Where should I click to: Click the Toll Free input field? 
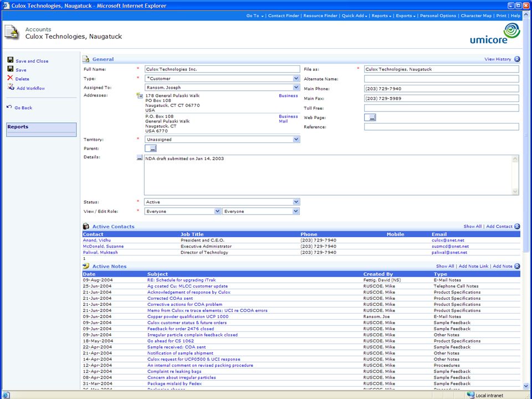[x=442, y=108]
